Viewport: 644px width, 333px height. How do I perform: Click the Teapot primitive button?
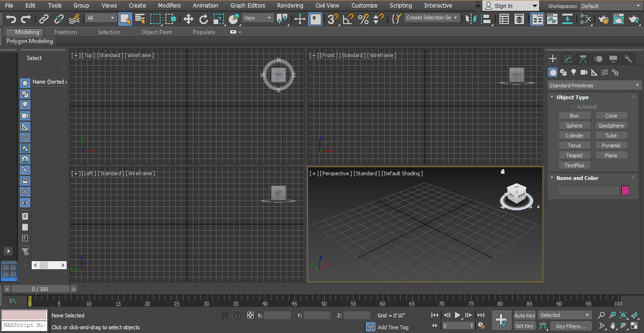click(x=575, y=155)
